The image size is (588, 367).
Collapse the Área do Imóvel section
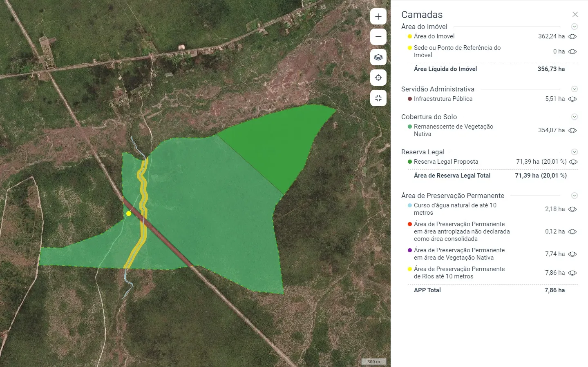tap(574, 27)
